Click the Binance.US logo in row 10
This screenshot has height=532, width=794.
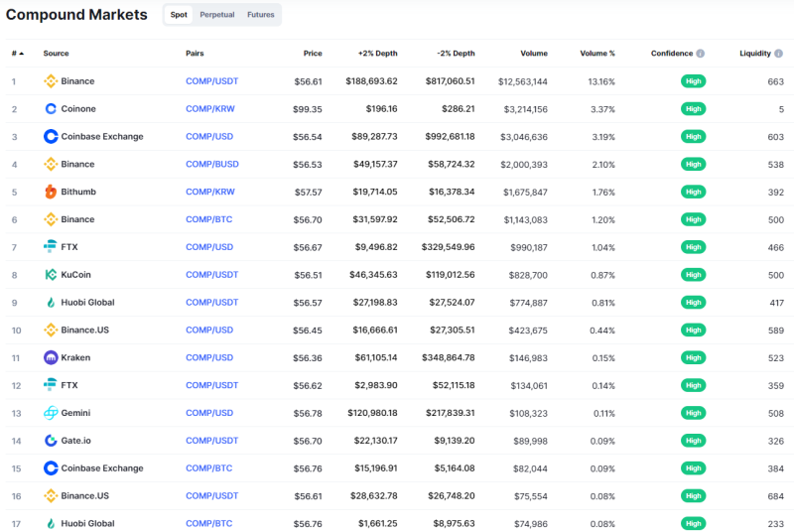coord(51,331)
